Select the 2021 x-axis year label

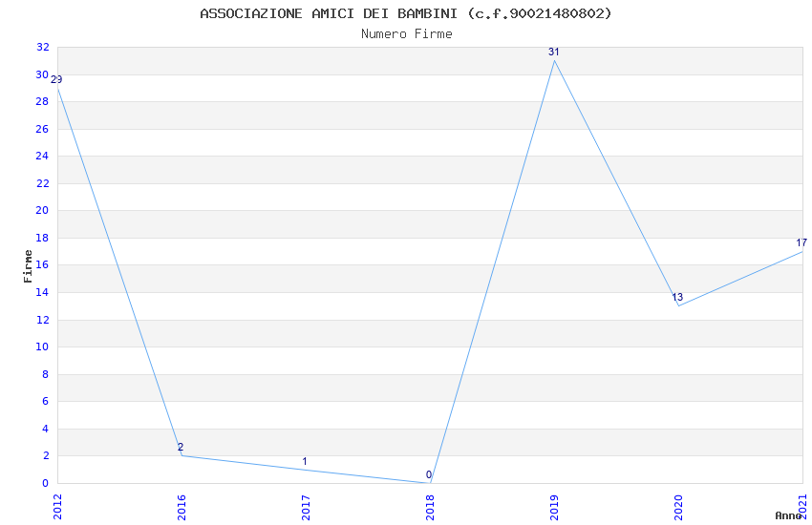803,507
